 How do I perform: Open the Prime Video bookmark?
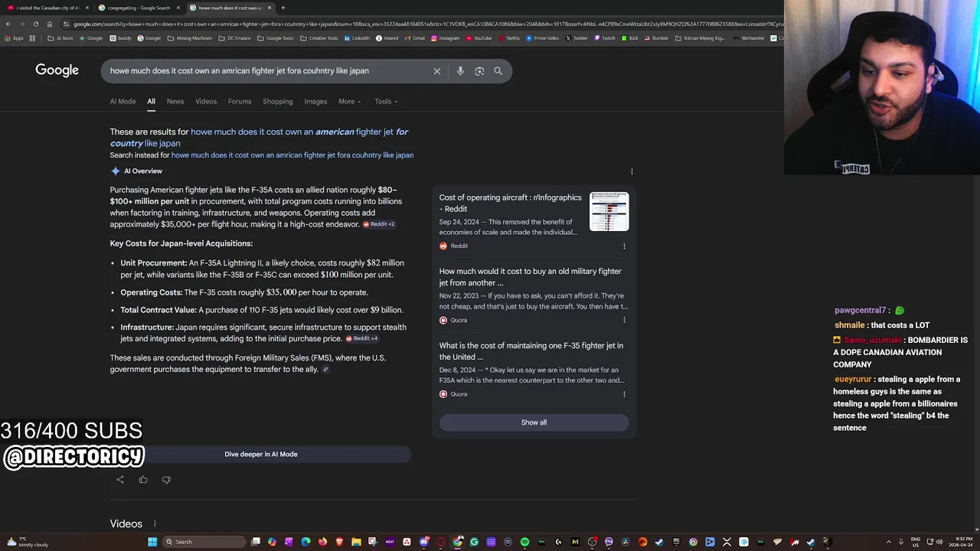(543, 37)
